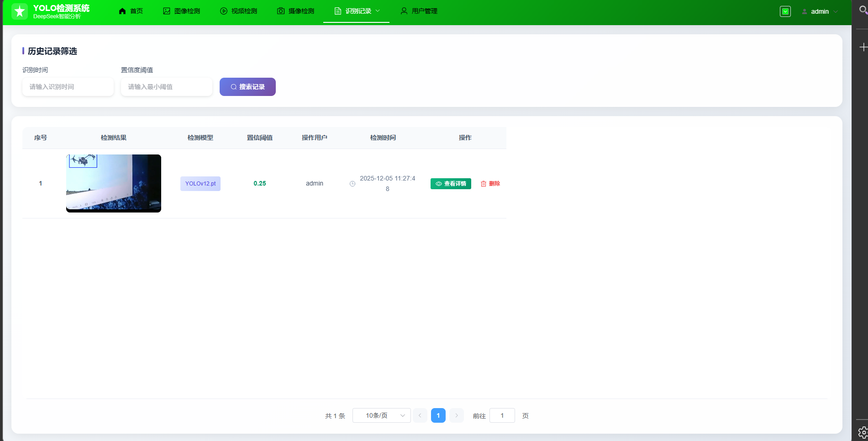The height and width of the screenshot is (441, 868).
Task: Open settings gear in right sidebar
Action: [x=863, y=432]
